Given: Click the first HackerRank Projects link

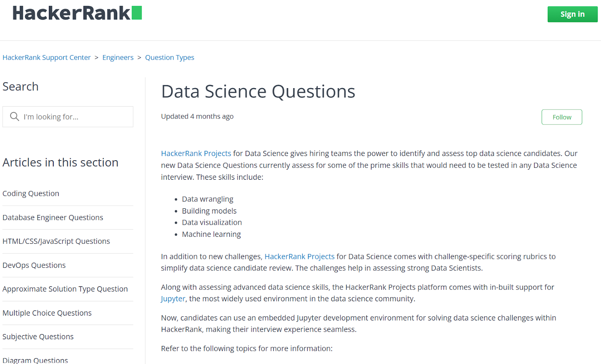Looking at the screenshot, I should pos(196,153).
